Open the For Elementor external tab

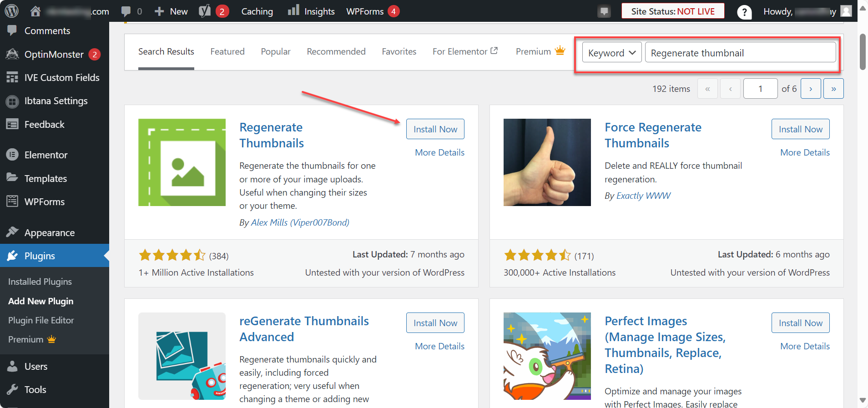[x=465, y=51]
